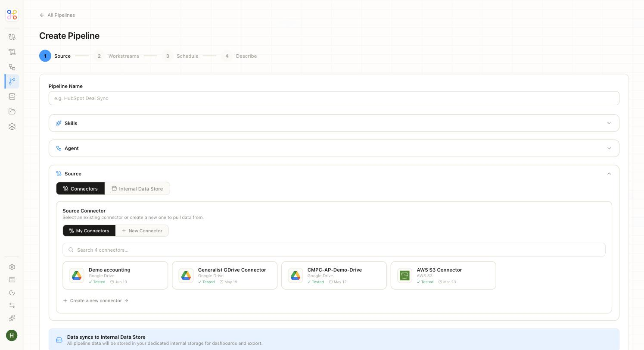Switch to the Connectors source tab
Screen dimensions: 644x350
click(81, 188)
